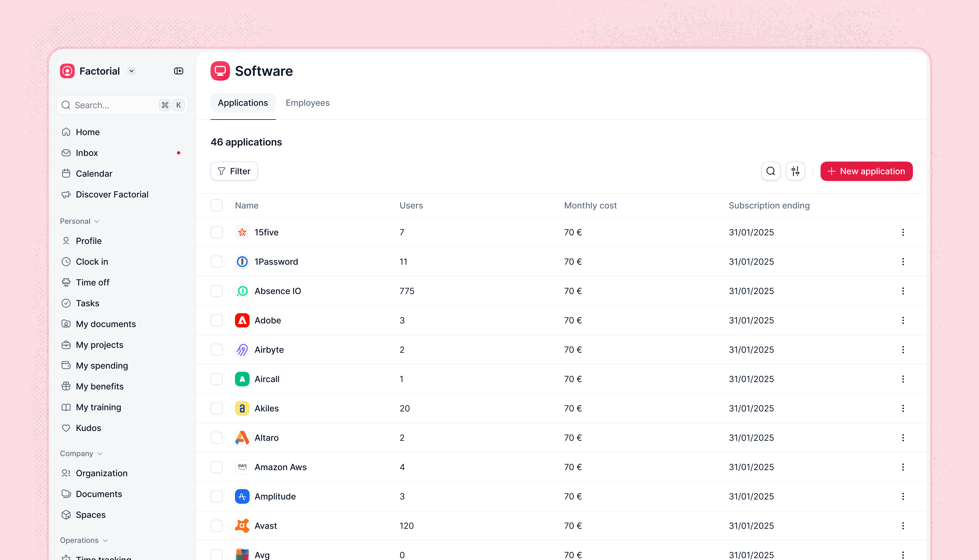Click the Absence IO app logo
The image size is (979, 560).
242,291
